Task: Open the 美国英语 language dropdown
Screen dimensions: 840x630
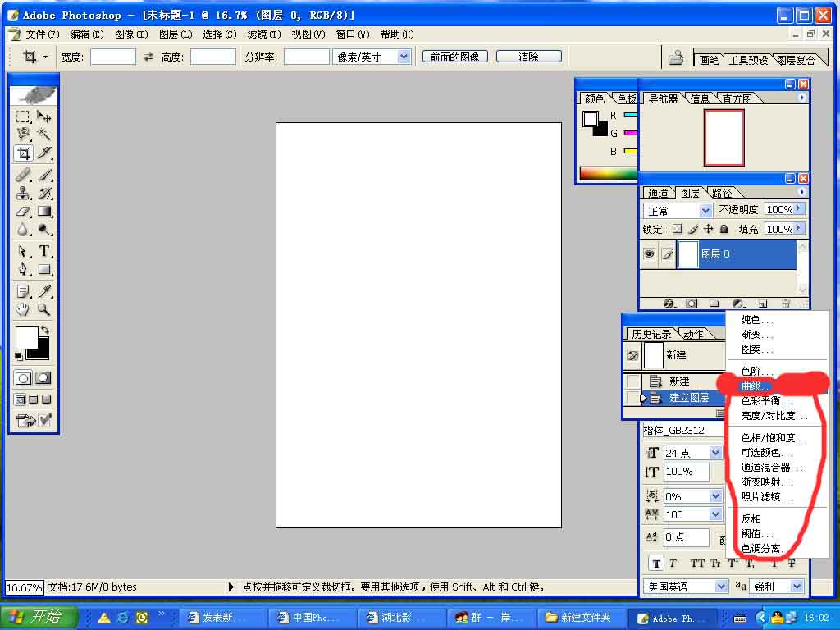Action: (x=721, y=587)
